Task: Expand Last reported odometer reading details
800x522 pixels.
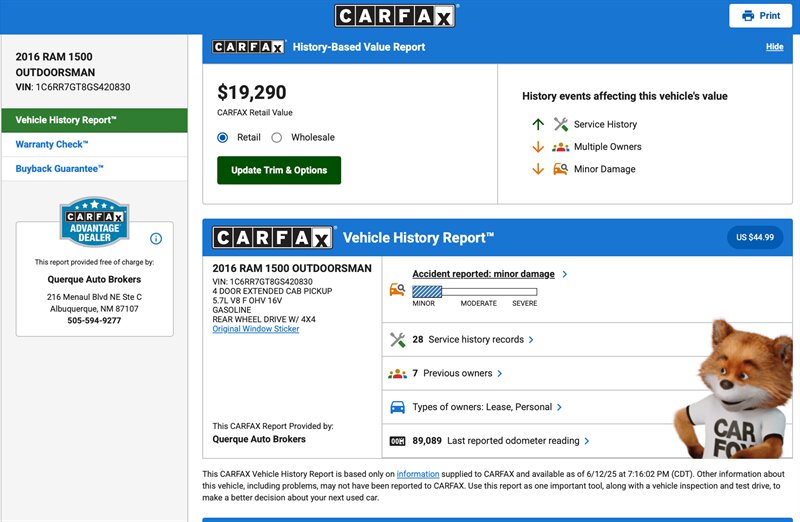Action: pos(517,441)
